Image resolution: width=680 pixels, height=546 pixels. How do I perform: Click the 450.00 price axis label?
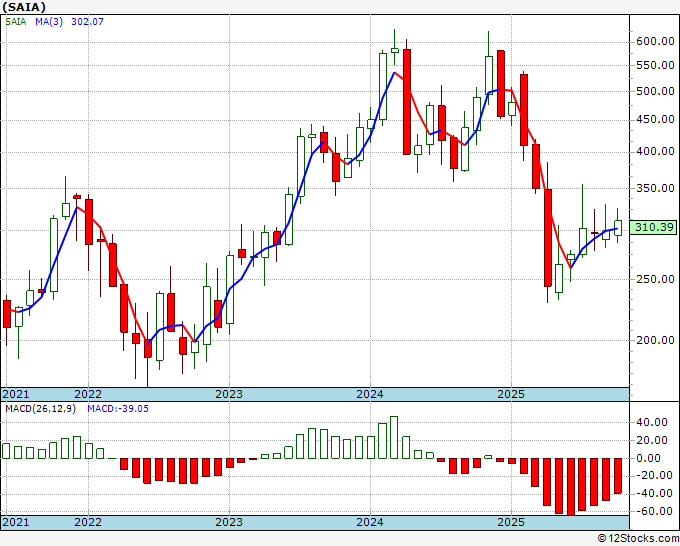click(655, 119)
